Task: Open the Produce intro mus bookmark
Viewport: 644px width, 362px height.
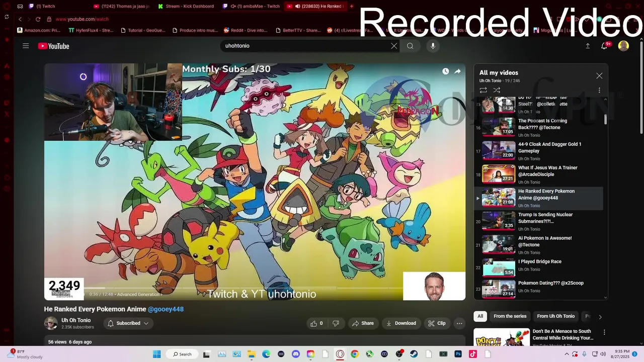Action: click(x=195, y=30)
